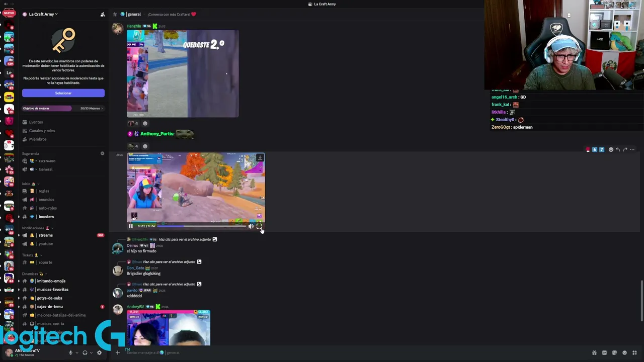Open the Miembros list entry

coord(37,139)
